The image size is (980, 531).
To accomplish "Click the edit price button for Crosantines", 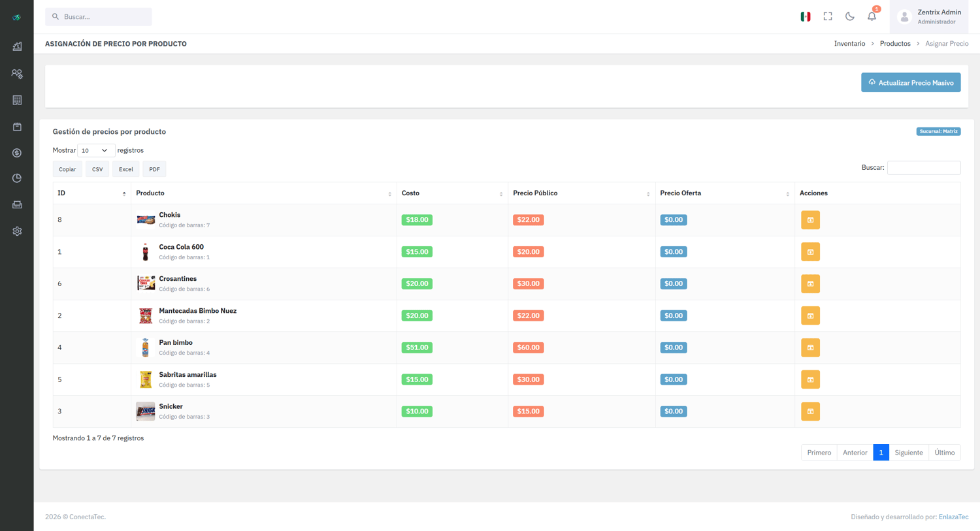I will tap(810, 284).
